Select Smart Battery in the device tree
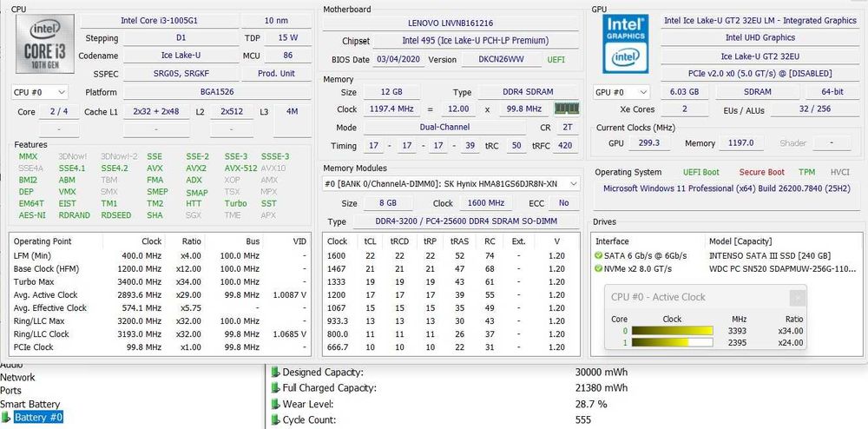This screenshot has height=429, width=868. click(30, 404)
